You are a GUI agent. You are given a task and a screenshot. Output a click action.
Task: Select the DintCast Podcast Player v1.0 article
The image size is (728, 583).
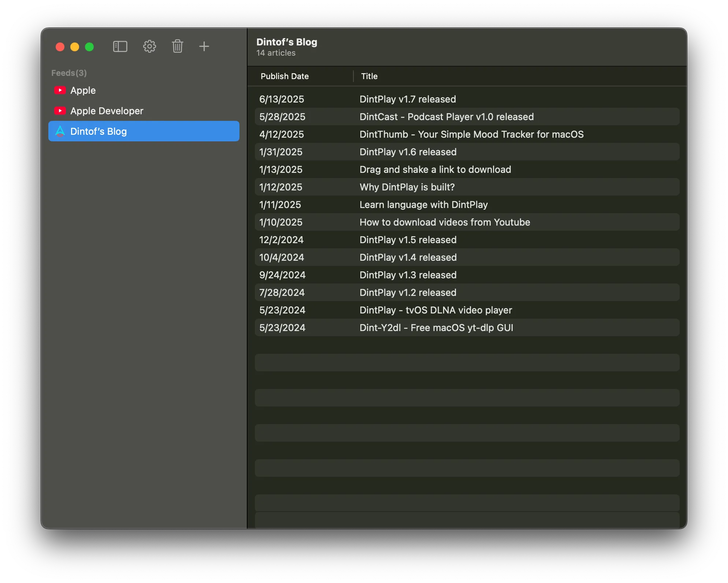click(x=446, y=116)
